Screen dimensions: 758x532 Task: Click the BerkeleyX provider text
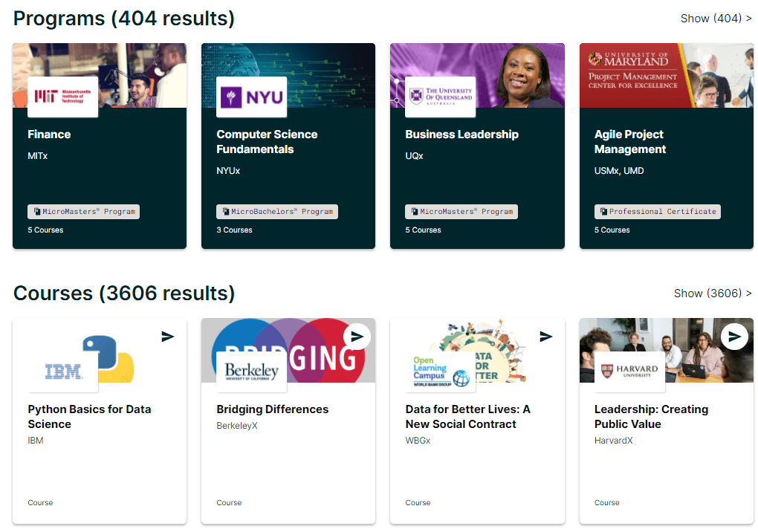pyautogui.click(x=237, y=426)
